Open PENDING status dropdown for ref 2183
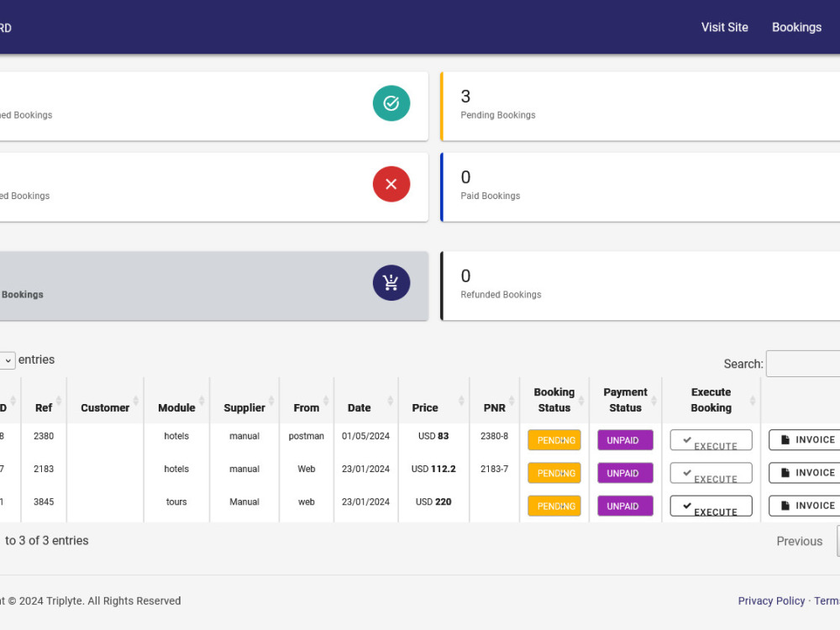Screen dimensions: 840x630 [x=554, y=473]
